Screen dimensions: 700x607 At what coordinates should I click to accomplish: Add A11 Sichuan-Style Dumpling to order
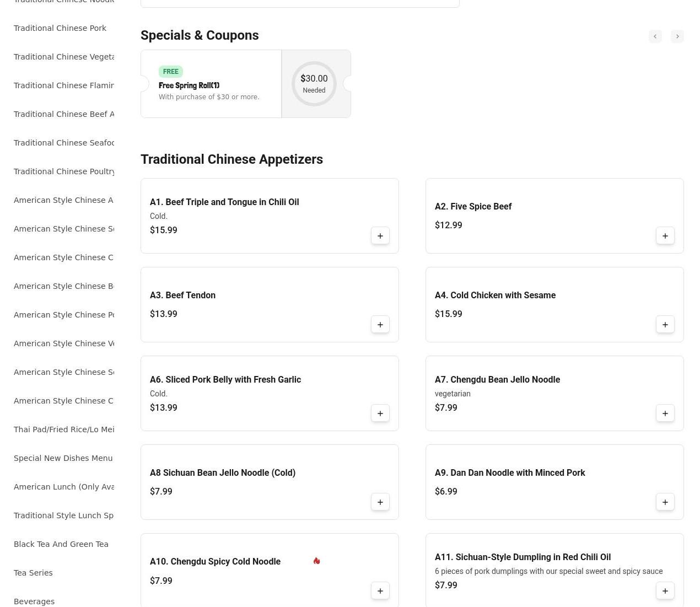pyautogui.click(x=665, y=591)
